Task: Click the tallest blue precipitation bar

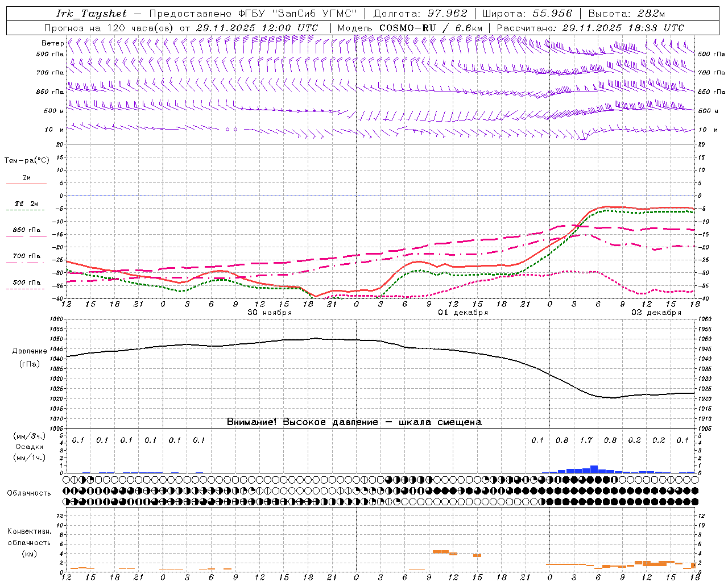Action: 594,469
